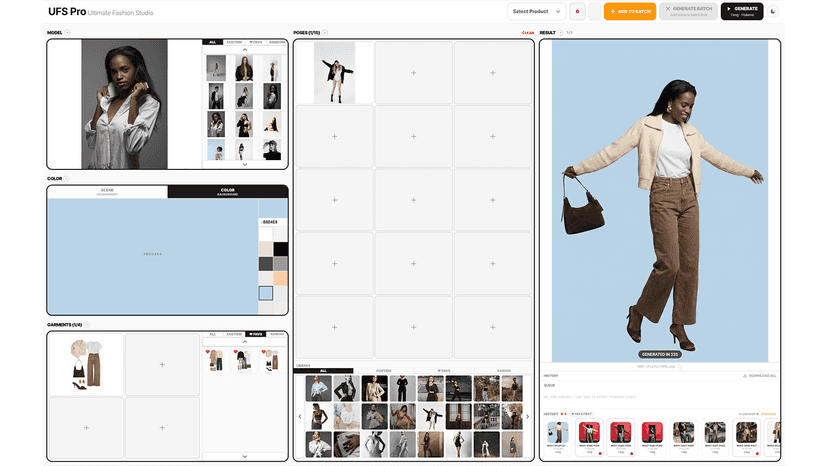828x466 pixels.
Task: Select the selected outfit garment slot
Action: click(x=86, y=365)
